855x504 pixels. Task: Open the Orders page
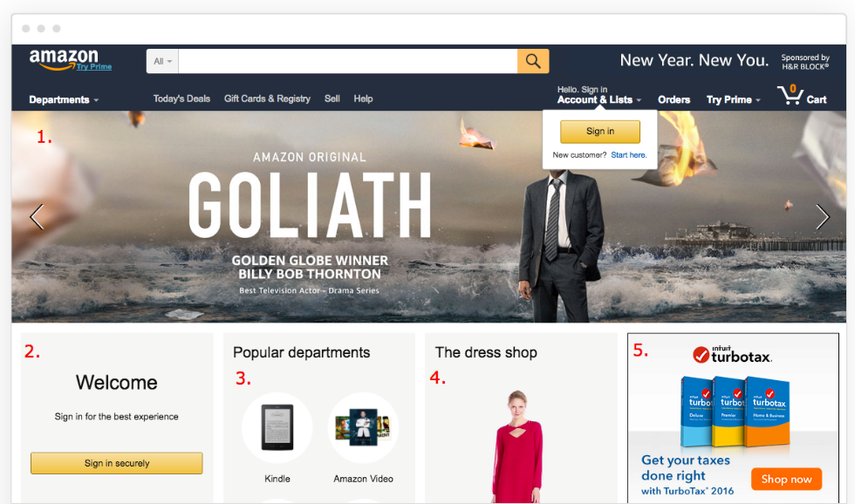(x=674, y=99)
